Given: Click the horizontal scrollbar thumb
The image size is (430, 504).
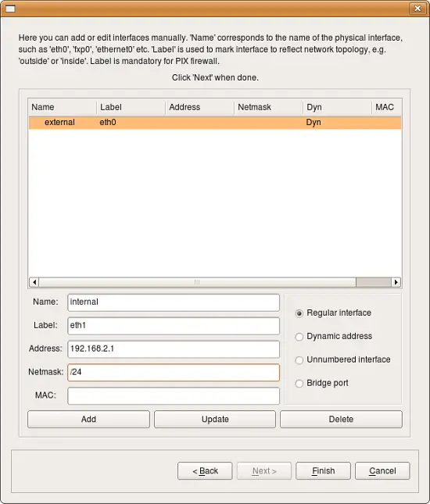Looking at the screenshot, I should pyautogui.click(x=198, y=282).
